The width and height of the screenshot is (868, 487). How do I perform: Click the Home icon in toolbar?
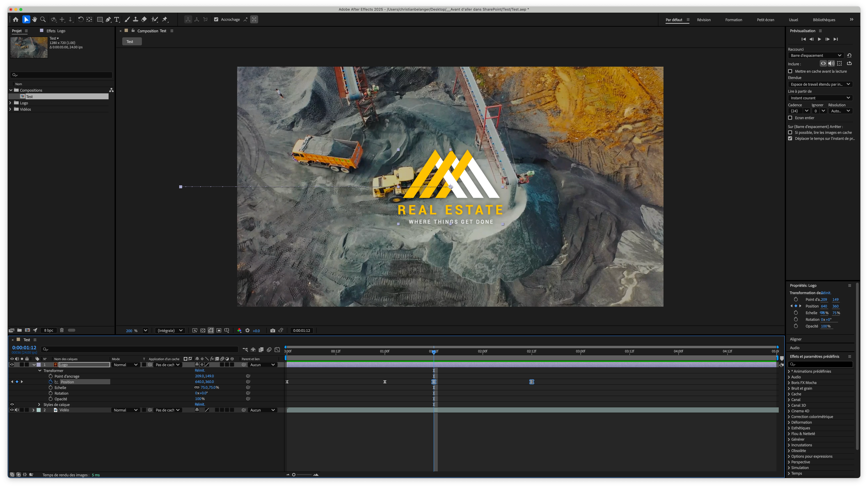[15, 19]
